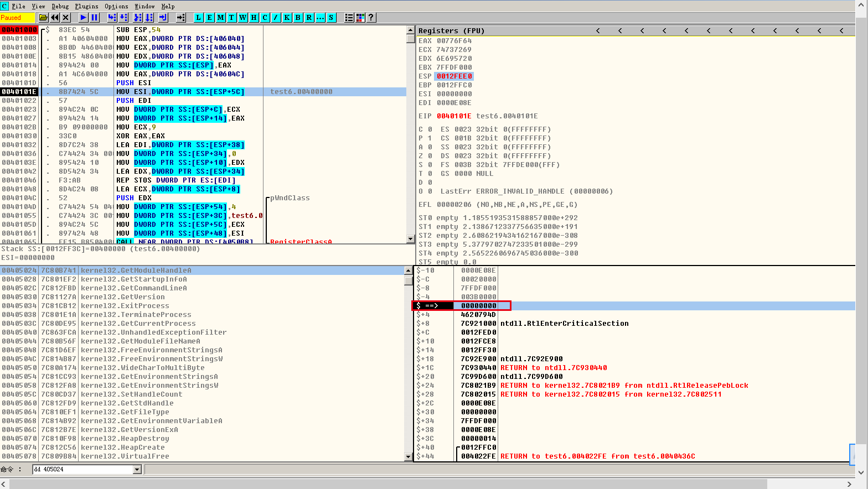Show Handles window with H button
The height and width of the screenshot is (489, 868).
[254, 18]
